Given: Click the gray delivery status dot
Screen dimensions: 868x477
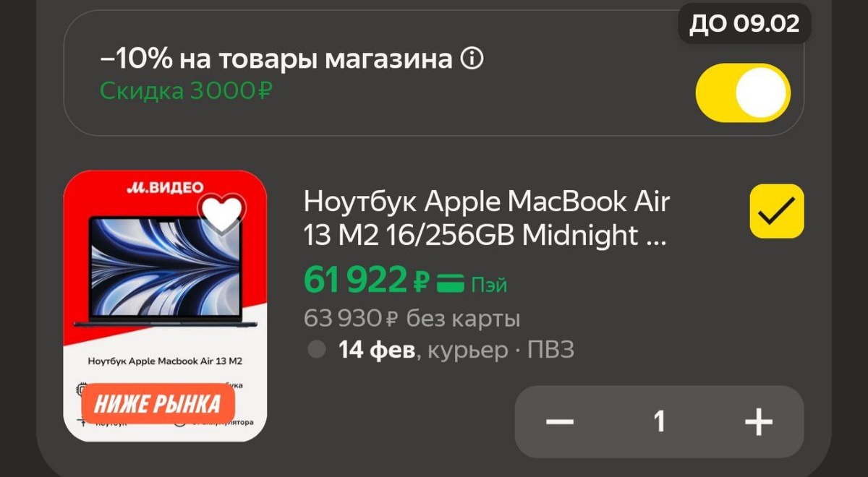Looking at the screenshot, I should coord(316,351).
